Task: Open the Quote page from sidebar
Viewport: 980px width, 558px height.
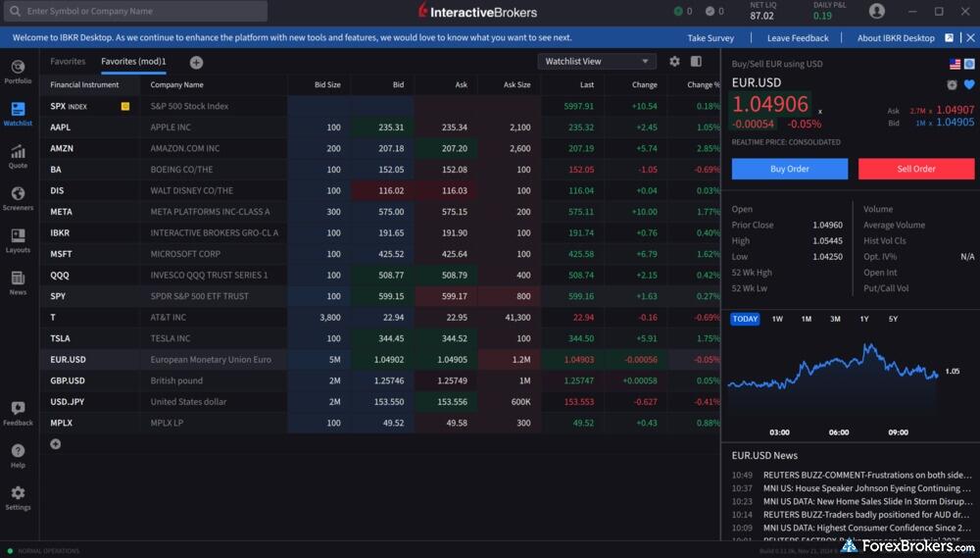Action: [18, 155]
